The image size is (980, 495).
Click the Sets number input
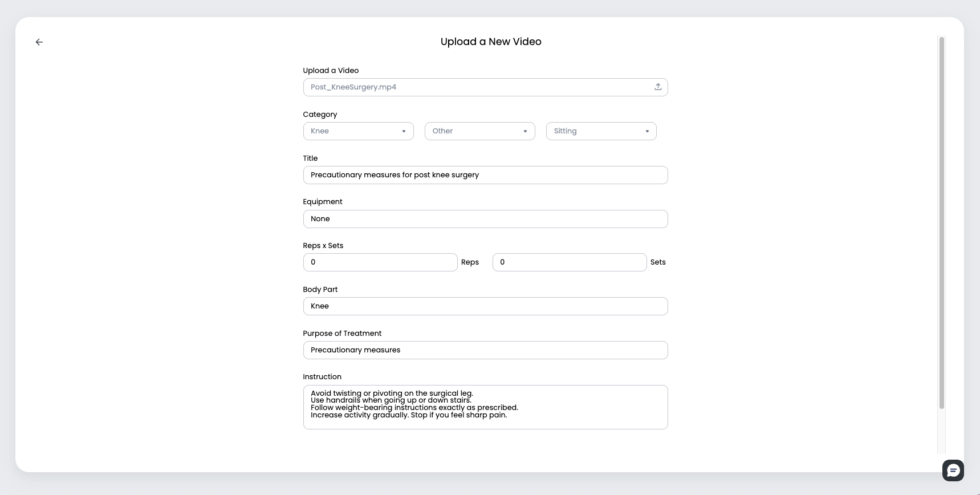(570, 262)
